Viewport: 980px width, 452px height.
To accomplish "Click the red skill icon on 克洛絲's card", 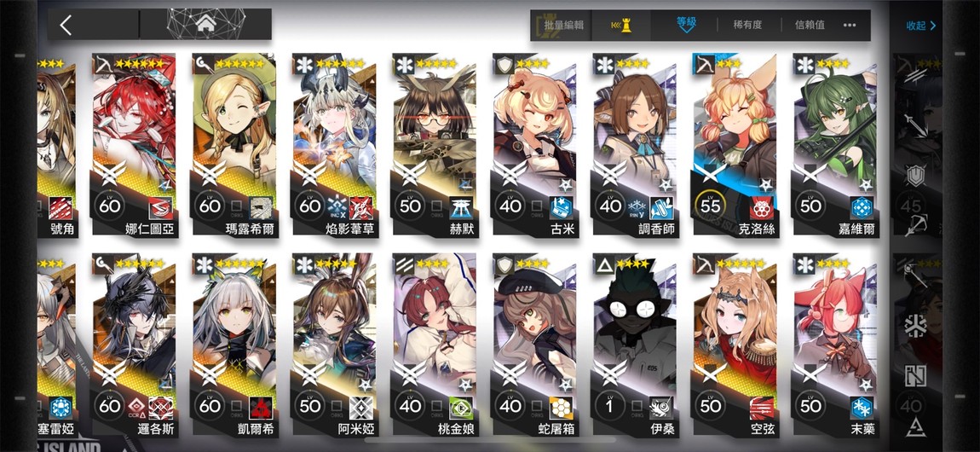I will pyautogui.click(x=761, y=207).
